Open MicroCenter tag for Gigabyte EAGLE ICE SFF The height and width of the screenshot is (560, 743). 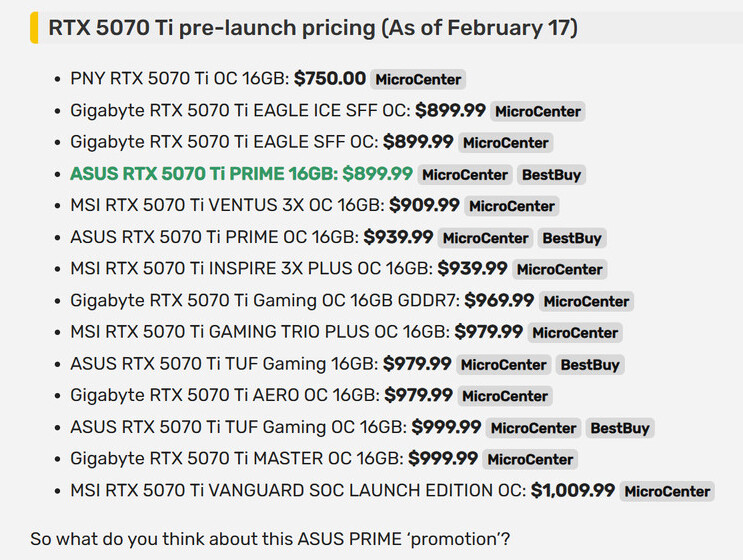pyautogui.click(x=538, y=111)
